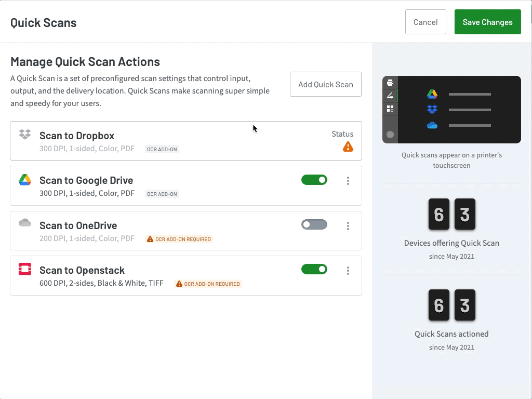
Task: Disable the Scan to Google Drive toggle
Action: [314, 180]
